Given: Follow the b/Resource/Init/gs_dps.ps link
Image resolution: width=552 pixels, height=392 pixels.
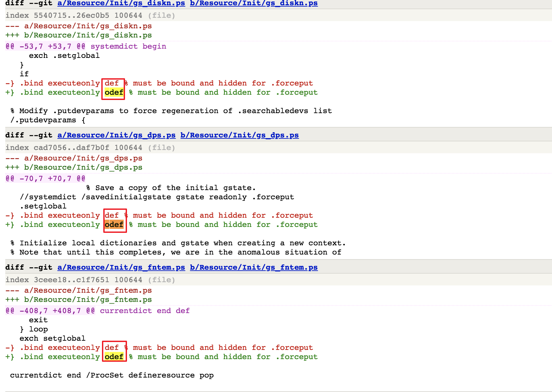Looking at the screenshot, I should pos(239,135).
